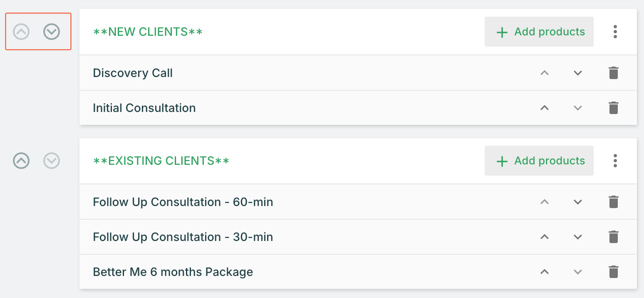Viewport: 644px width, 298px height.
Task: Move EXISTING CLIENTS category up
Action: 21,161
